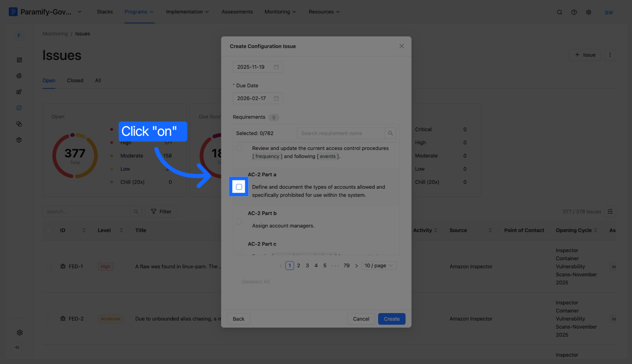Go to requirements page 2

298,266
